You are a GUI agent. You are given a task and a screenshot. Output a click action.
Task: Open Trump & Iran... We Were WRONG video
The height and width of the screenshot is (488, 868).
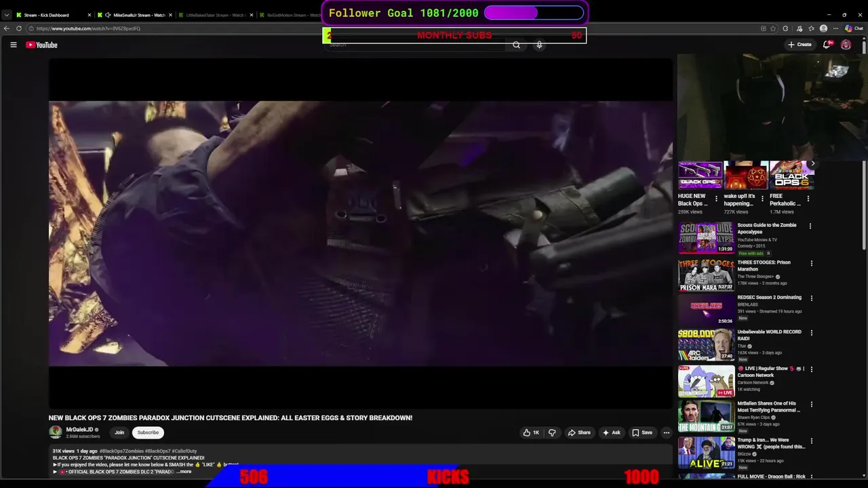(706, 453)
